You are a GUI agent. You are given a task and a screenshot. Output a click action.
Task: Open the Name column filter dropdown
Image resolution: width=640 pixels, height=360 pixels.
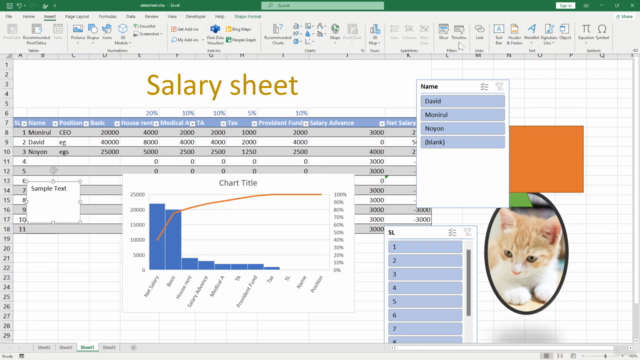(55, 123)
